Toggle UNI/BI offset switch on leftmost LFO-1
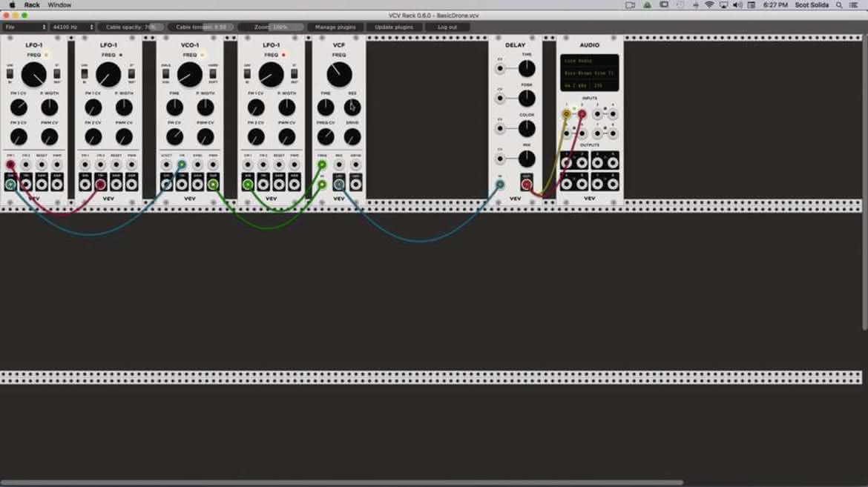 [10, 73]
